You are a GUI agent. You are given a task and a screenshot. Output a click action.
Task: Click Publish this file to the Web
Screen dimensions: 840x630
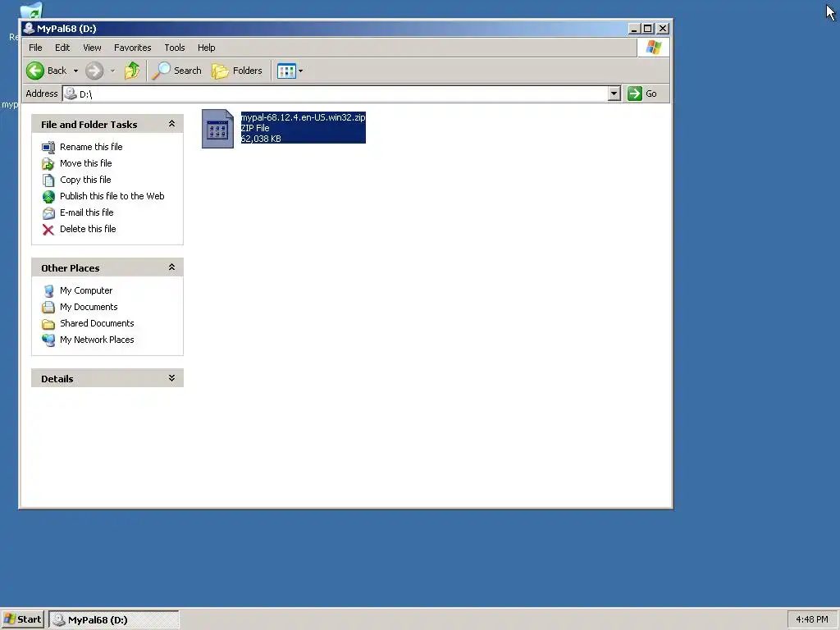coord(112,196)
